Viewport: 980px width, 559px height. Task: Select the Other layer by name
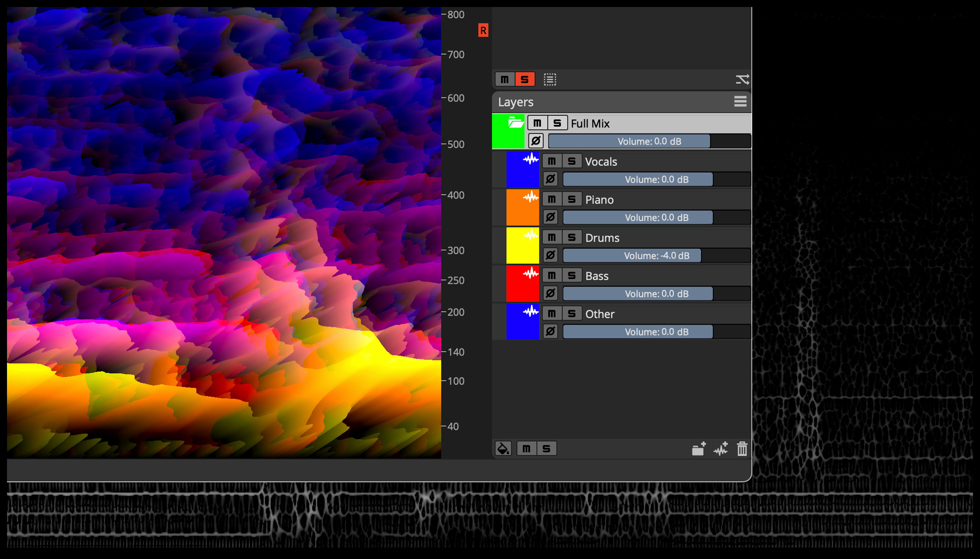[600, 314]
